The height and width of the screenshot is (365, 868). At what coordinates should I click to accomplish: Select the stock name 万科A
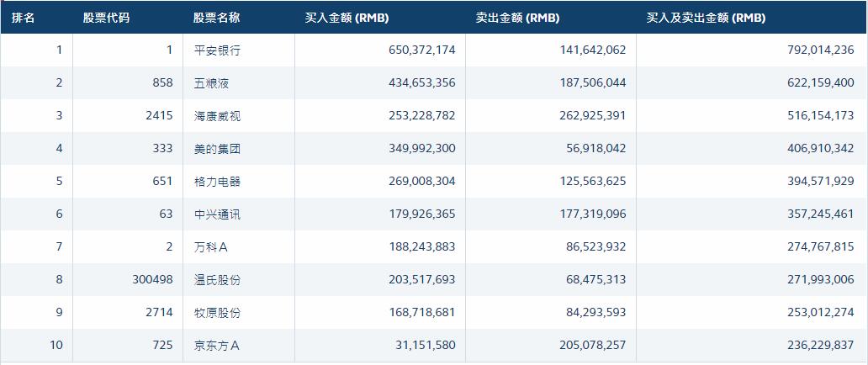211,247
